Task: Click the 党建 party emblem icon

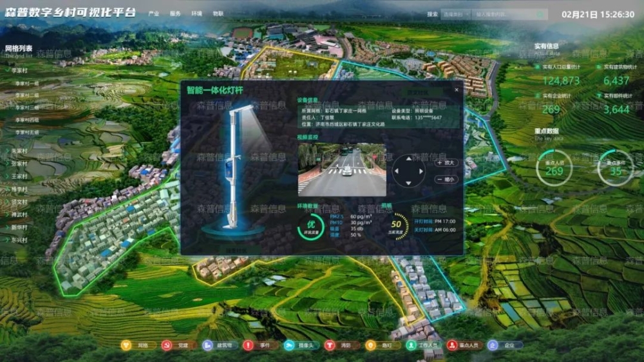Action: tap(166, 345)
